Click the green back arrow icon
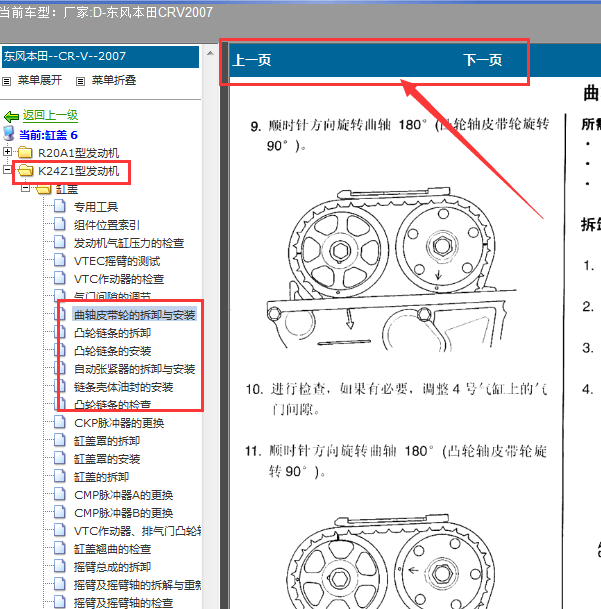 (11, 116)
